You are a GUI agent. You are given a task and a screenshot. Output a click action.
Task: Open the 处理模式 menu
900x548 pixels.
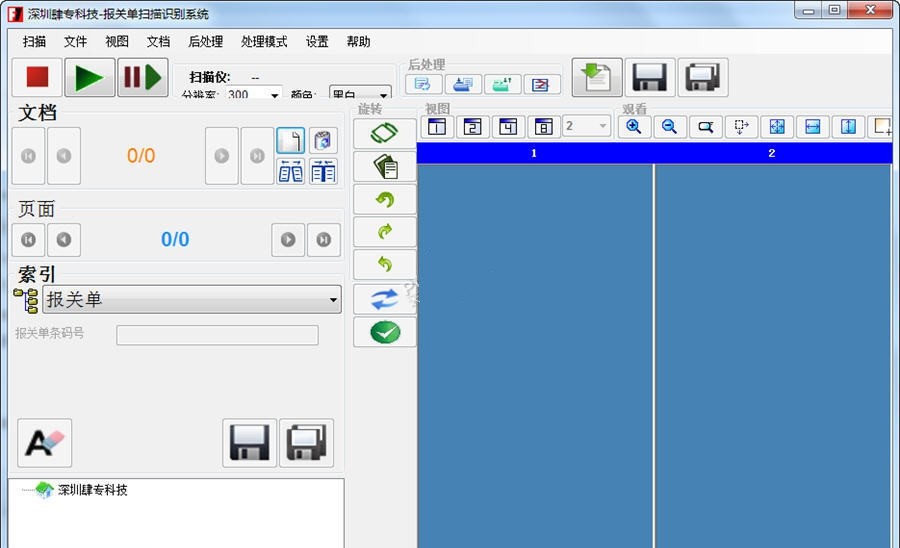[264, 41]
